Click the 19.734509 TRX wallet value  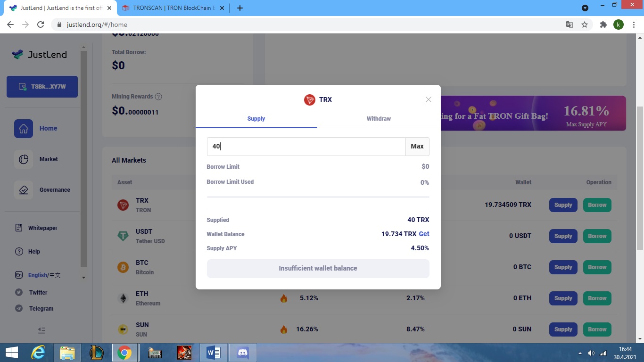pyautogui.click(x=508, y=205)
